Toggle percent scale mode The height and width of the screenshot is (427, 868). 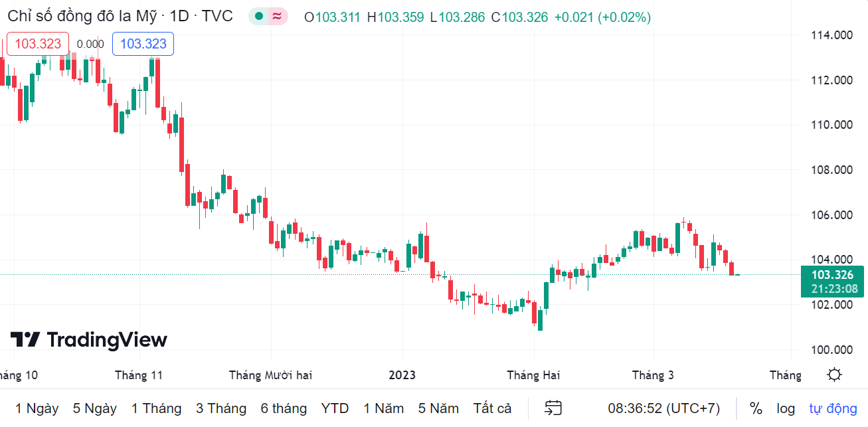click(x=756, y=408)
